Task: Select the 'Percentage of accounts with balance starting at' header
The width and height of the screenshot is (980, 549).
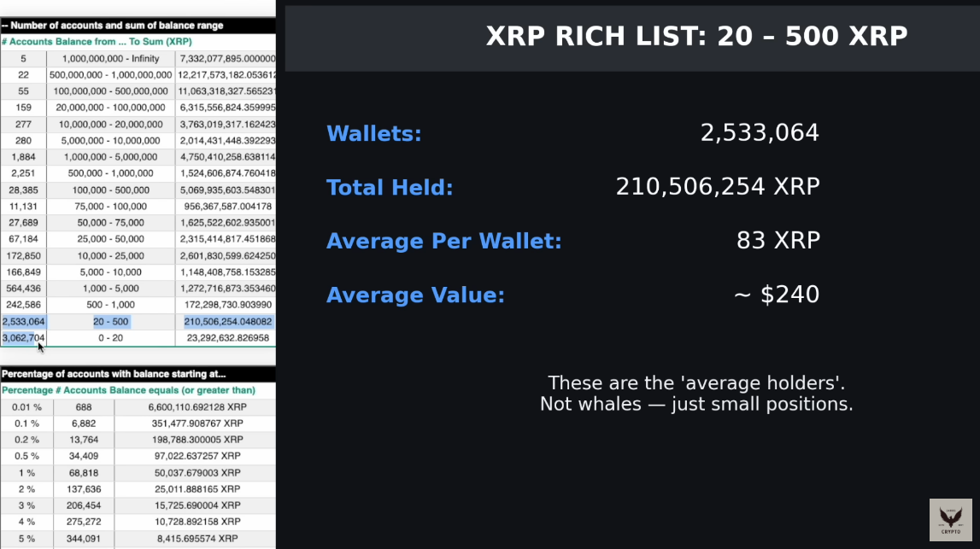Action: 114,373
